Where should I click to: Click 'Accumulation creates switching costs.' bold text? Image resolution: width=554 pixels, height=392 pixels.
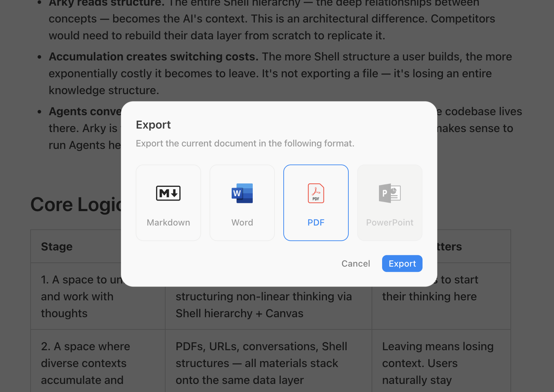click(154, 57)
